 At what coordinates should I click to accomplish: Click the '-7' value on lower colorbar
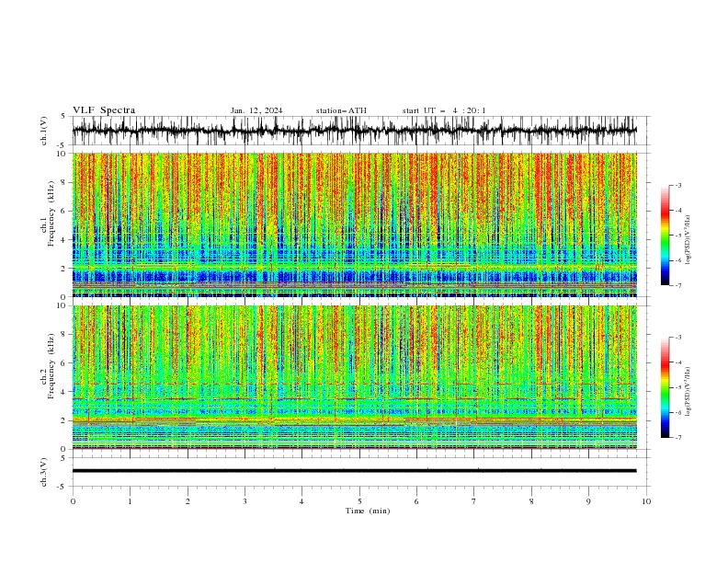[x=678, y=437]
